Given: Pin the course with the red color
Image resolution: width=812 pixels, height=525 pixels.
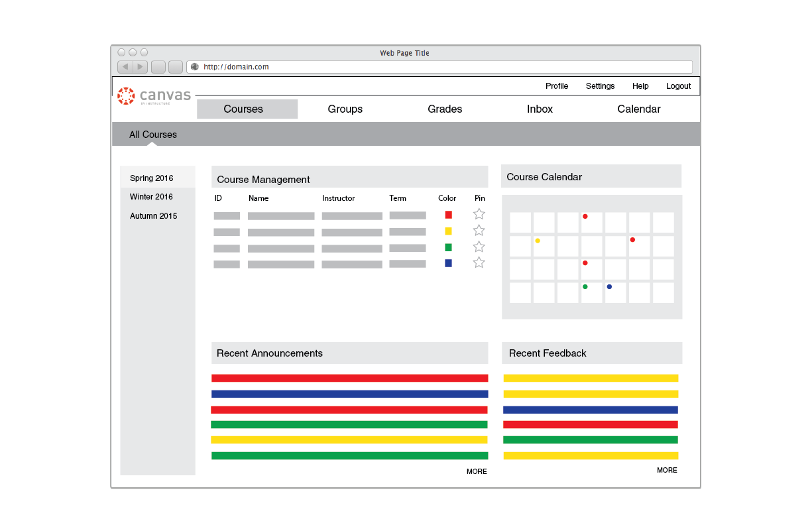Looking at the screenshot, I should tap(479, 214).
